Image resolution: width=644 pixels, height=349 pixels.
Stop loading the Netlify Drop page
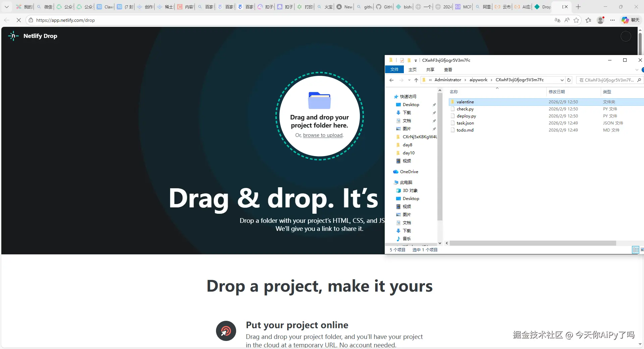[x=19, y=20]
